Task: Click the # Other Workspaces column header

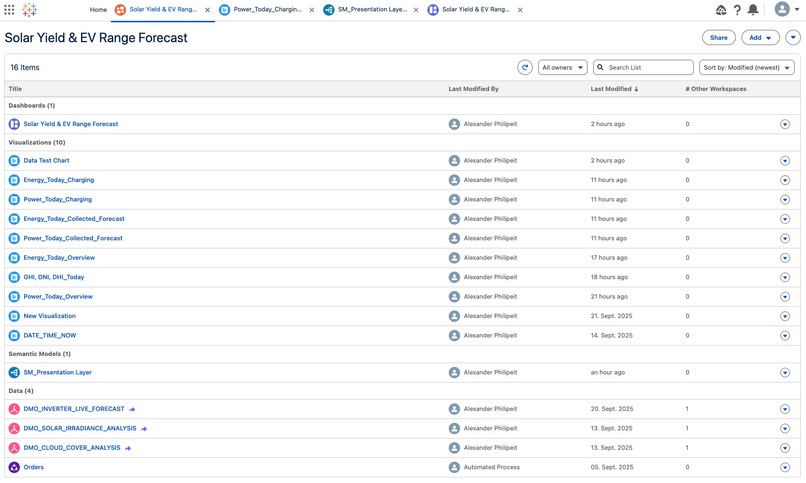Action: click(x=716, y=89)
